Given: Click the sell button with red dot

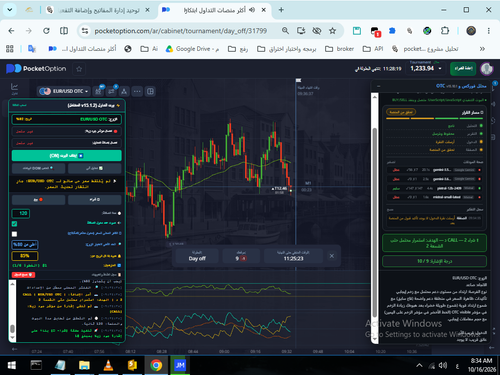Looking at the screenshot, I should (38, 200).
